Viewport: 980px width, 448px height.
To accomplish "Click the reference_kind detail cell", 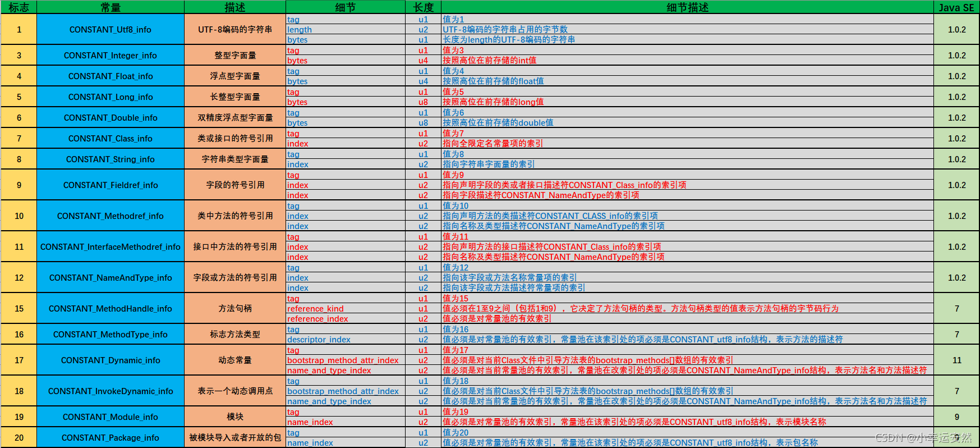I will pos(346,308).
